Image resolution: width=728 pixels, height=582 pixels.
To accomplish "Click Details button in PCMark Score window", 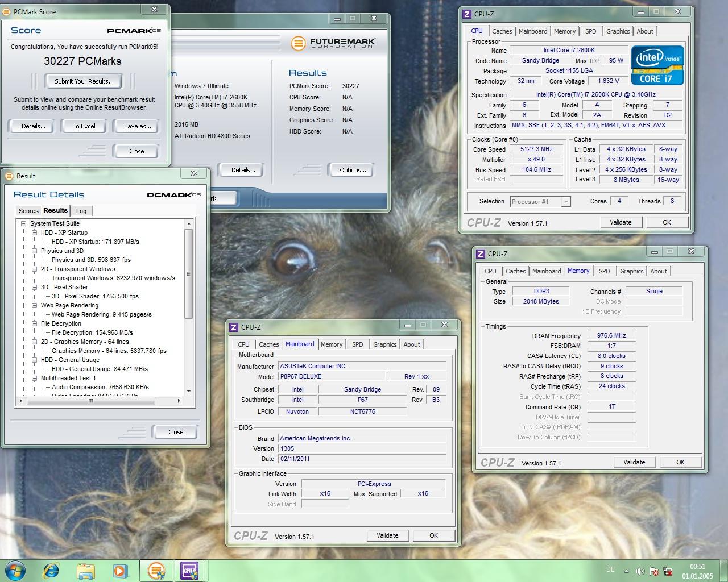I will 33,126.
